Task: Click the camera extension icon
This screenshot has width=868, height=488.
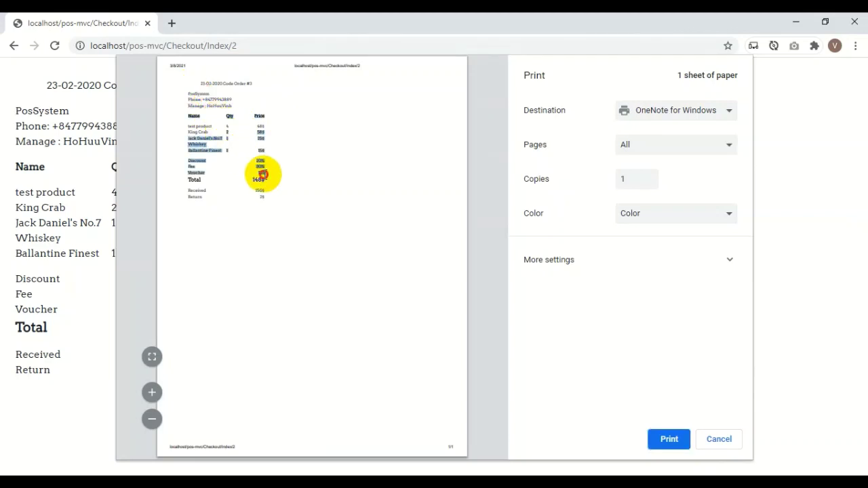Action: click(794, 45)
